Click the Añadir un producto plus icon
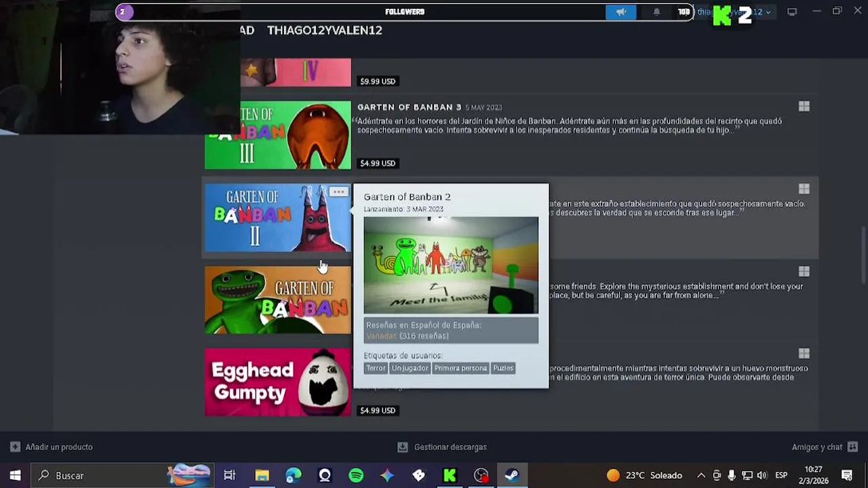 tap(15, 447)
